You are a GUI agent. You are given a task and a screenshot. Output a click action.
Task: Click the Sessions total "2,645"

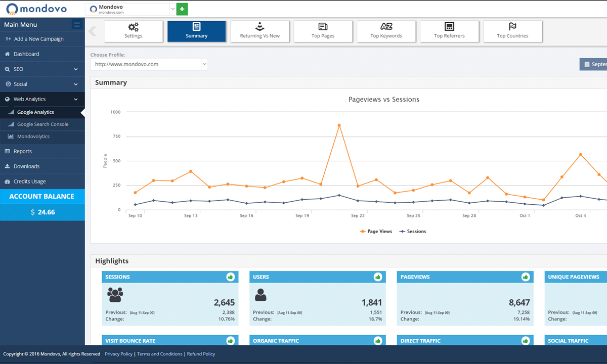(224, 303)
